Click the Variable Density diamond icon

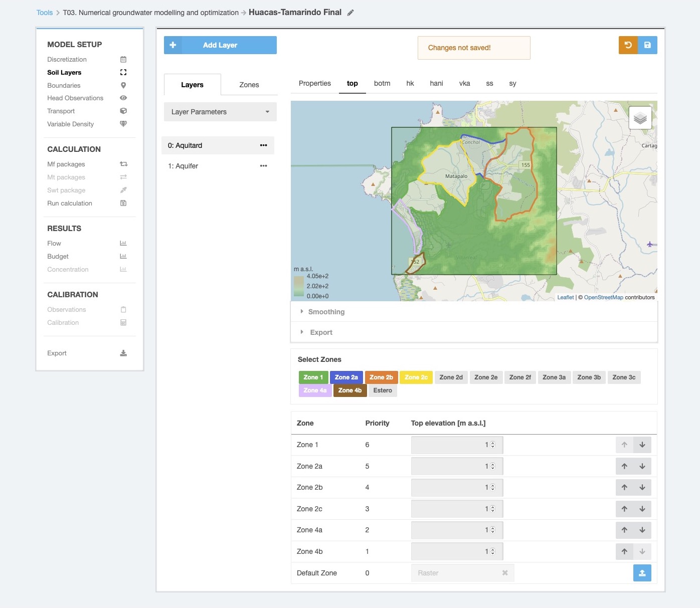[x=123, y=124]
